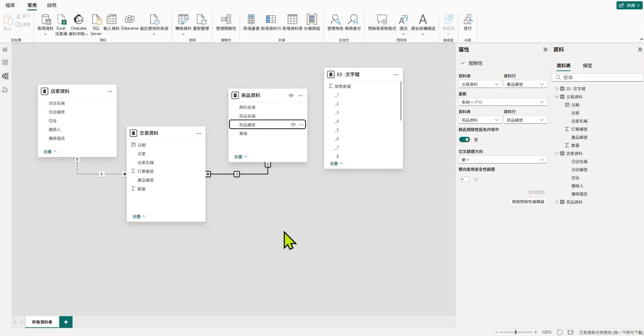Image resolution: width=644 pixels, height=336 pixels.
Task: Click the 新增量值 (New Measure) icon
Action: (251, 20)
